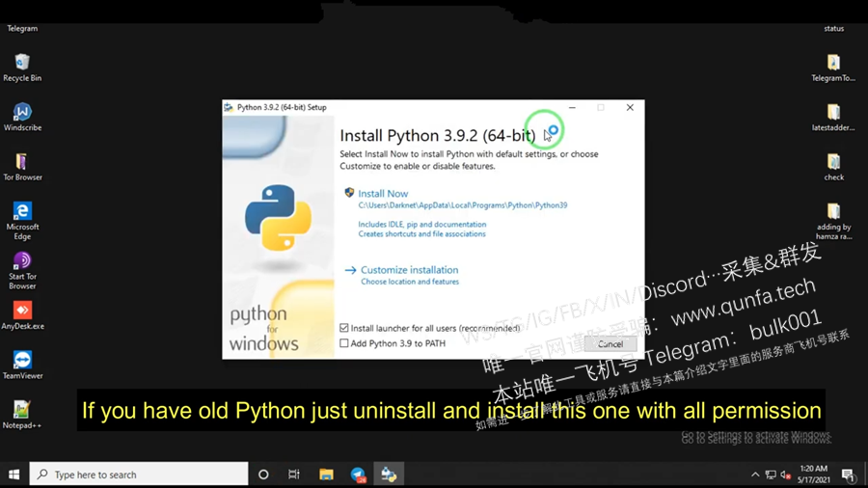Open Cortana from the taskbar circle icon
Screen dimensions: 868x488
(x=263, y=474)
